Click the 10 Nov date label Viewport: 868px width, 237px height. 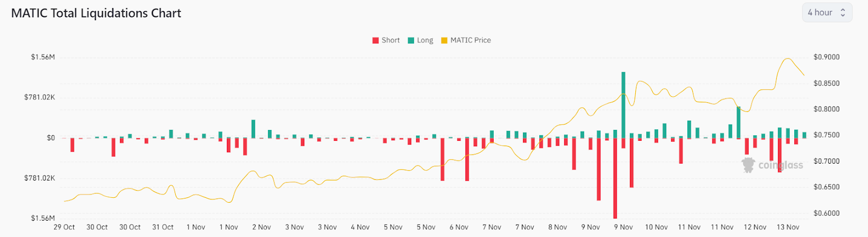(656, 227)
